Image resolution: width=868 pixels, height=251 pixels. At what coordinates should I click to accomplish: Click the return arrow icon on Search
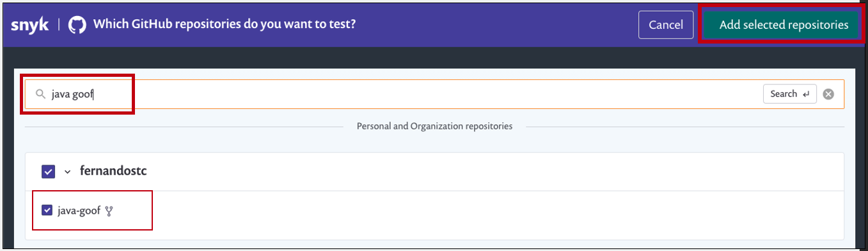tap(806, 94)
